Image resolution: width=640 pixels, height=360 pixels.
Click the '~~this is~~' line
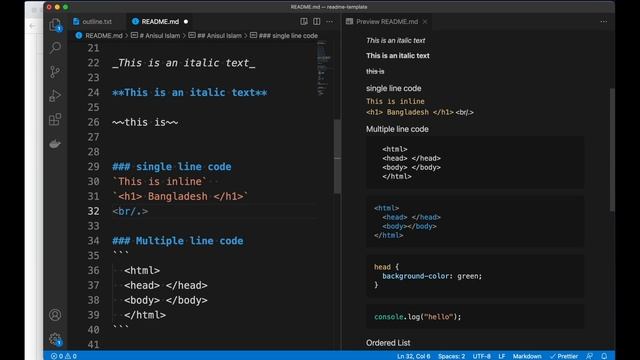tap(145, 122)
